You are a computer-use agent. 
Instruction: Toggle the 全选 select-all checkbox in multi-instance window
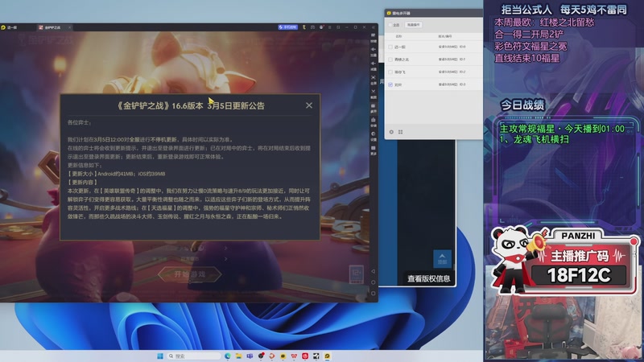[x=390, y=25]
